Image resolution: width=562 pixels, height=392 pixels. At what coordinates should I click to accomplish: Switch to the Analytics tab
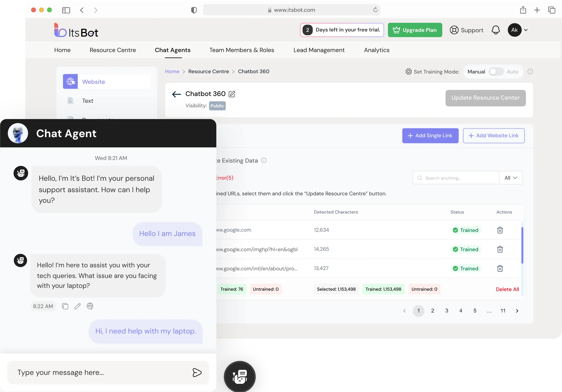pyautogui.click(x=376, y=50)
